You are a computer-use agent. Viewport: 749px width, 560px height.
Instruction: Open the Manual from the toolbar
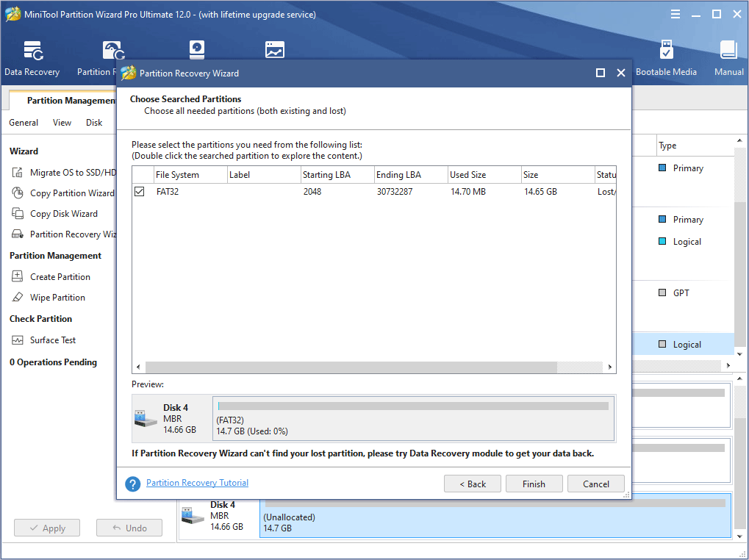[x=729, y=58]
